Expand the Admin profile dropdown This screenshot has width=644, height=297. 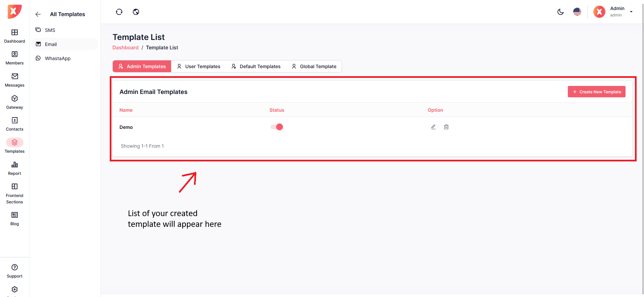click(x=631, y=12)
